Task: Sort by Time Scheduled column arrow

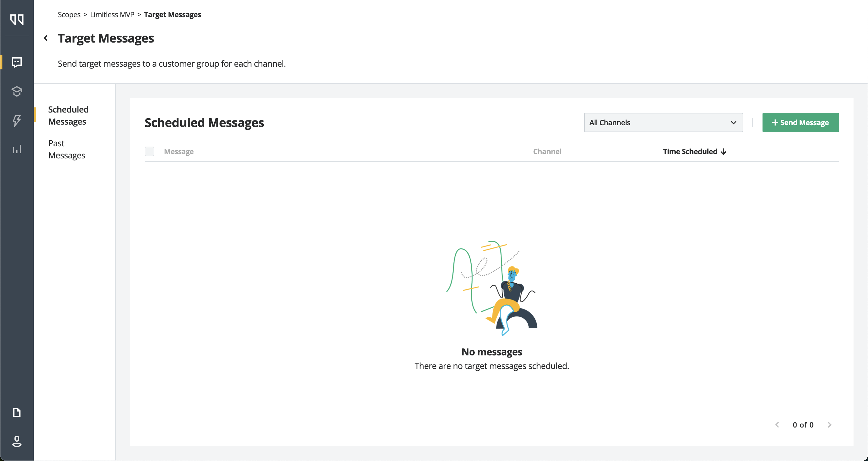Action: pyautogui.click(x=723, y=152)
